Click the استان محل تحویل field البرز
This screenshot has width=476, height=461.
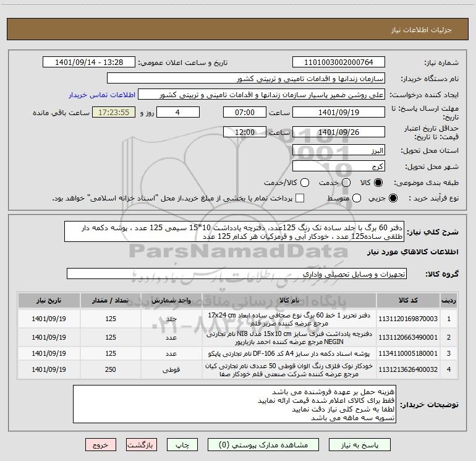339,150
